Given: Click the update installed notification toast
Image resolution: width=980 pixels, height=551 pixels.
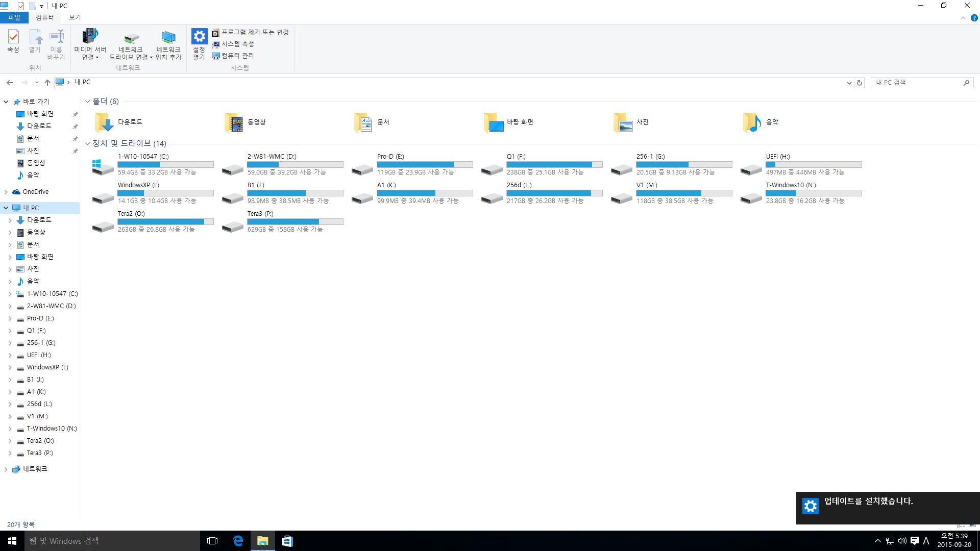Looking at the screenshot, I should tap(888, 508).
